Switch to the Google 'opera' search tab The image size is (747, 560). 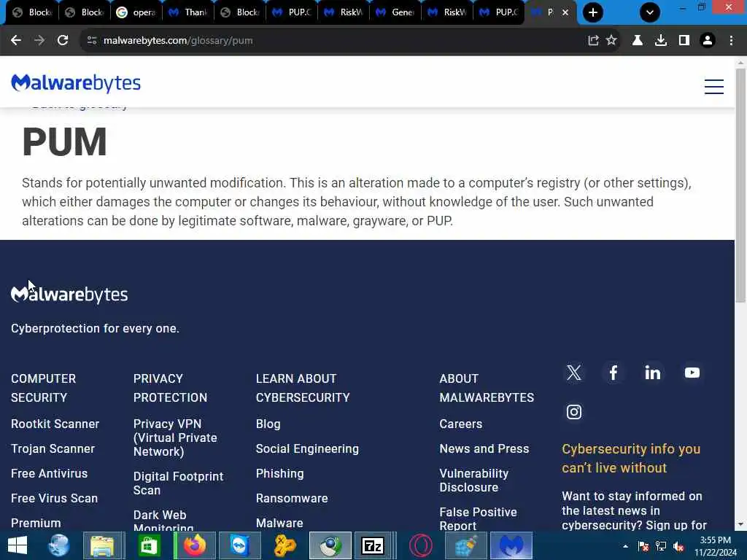point(136,12)
